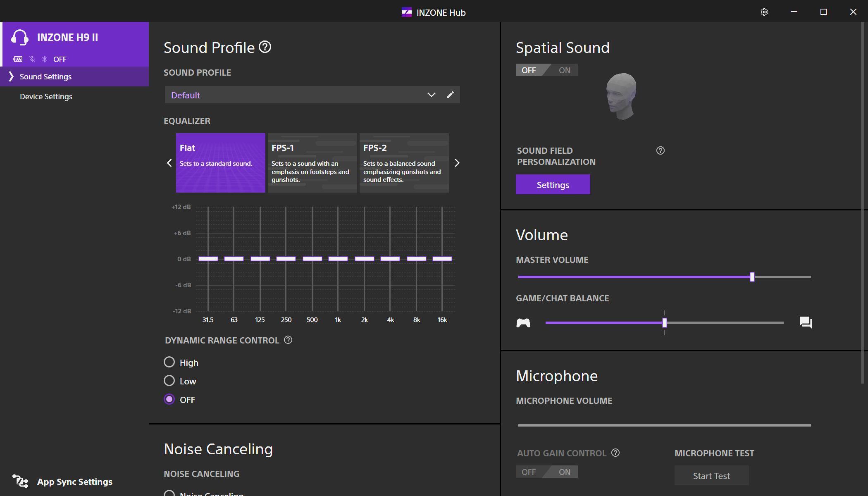Click the Master Volume slider handle
The height and width of the screenshot is (496, 868).
pyautogui.click(x=752, y=277)
